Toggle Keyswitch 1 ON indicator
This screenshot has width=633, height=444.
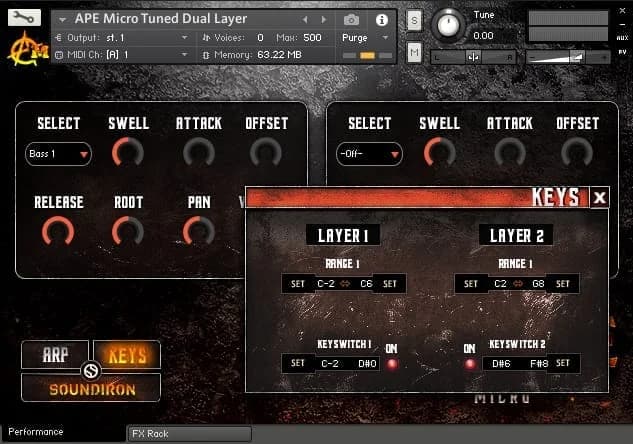[392, 363]
